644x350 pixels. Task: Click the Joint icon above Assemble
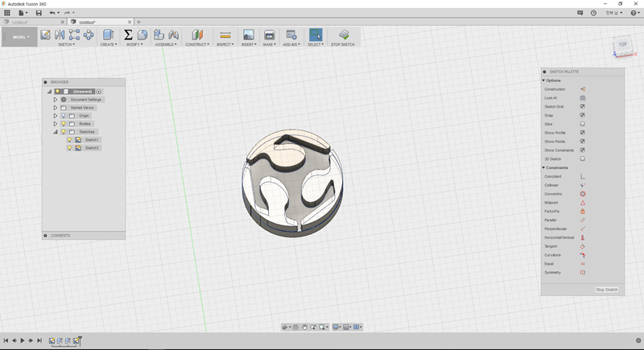click(173, 35)
